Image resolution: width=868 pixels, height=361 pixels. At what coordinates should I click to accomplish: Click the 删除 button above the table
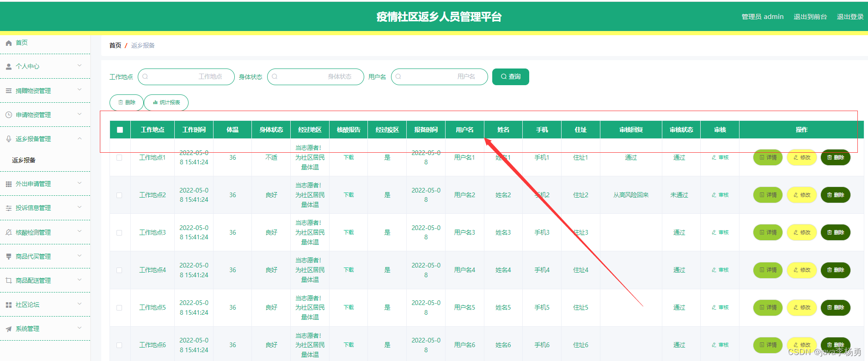(x=127, y=103)
